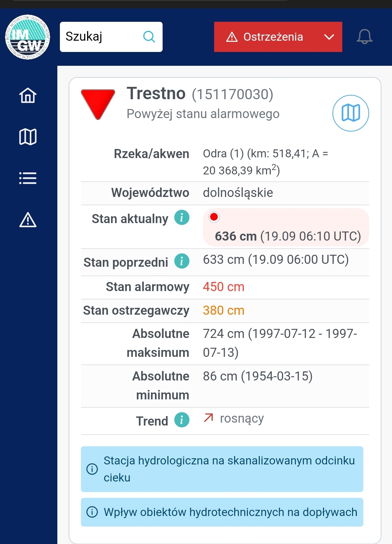Image resolution: width=392 pixels, height=544 pixels.
Task: Click the red current-state status dot
Action: click(x=214, y=217)
